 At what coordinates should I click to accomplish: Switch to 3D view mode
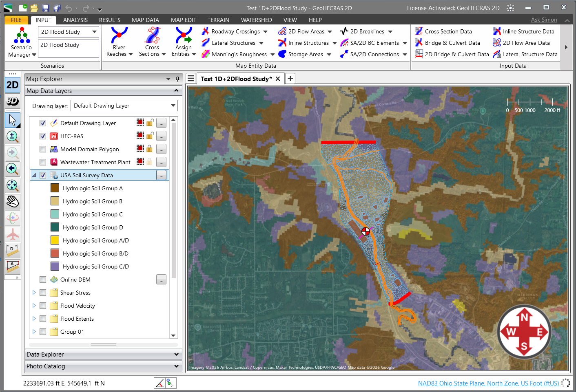[12, 101]
